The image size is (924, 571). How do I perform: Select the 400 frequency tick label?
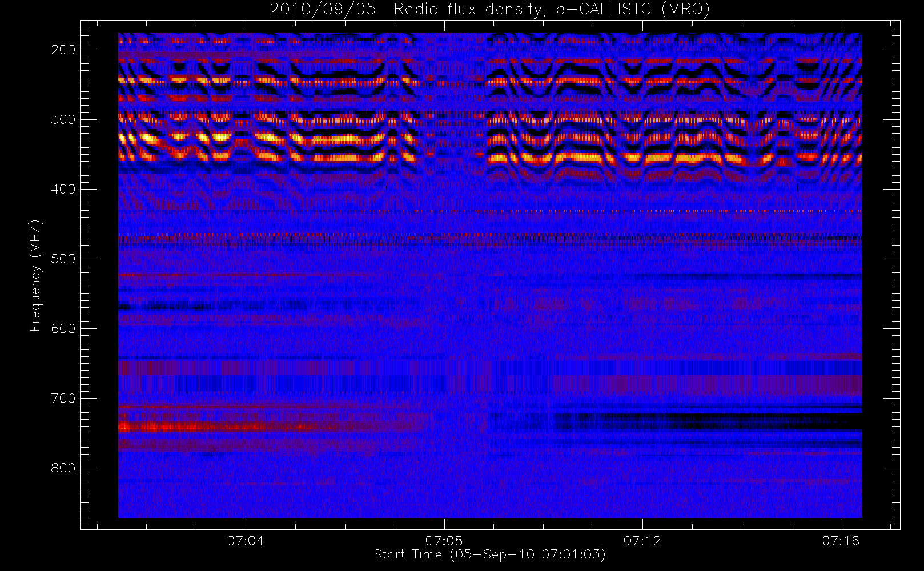(x=63, y=189)
